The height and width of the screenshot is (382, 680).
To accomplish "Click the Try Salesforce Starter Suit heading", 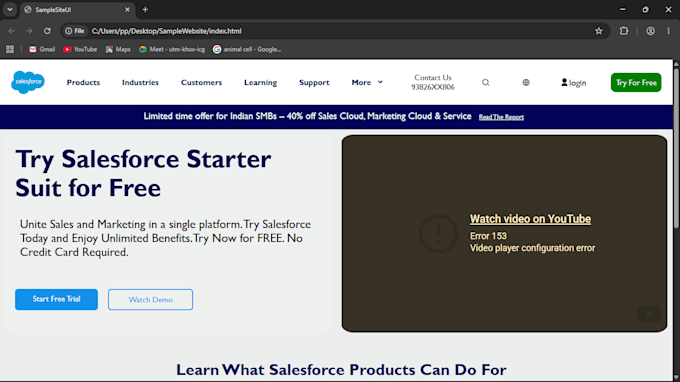I will click(143, 173).
